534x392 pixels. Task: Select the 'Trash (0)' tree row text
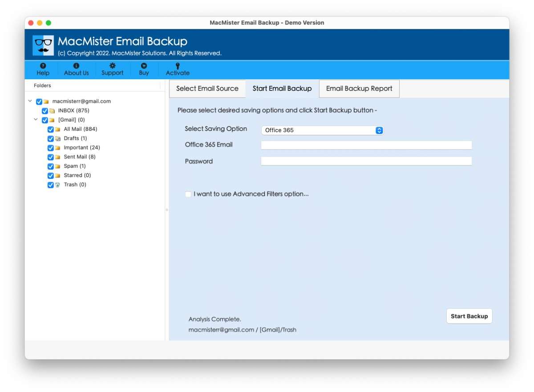(75, 185)
